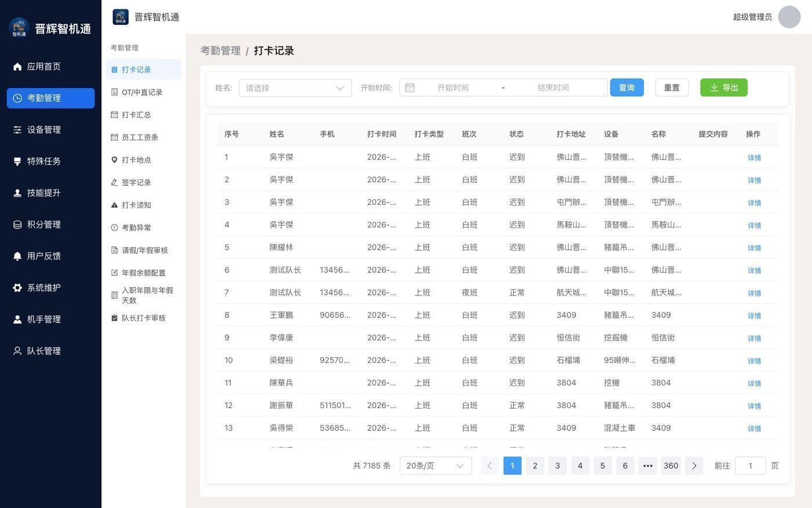The image size is (812, 508).
Task: Click the 特殊任务 trophy icon
Action: point(17,161)
